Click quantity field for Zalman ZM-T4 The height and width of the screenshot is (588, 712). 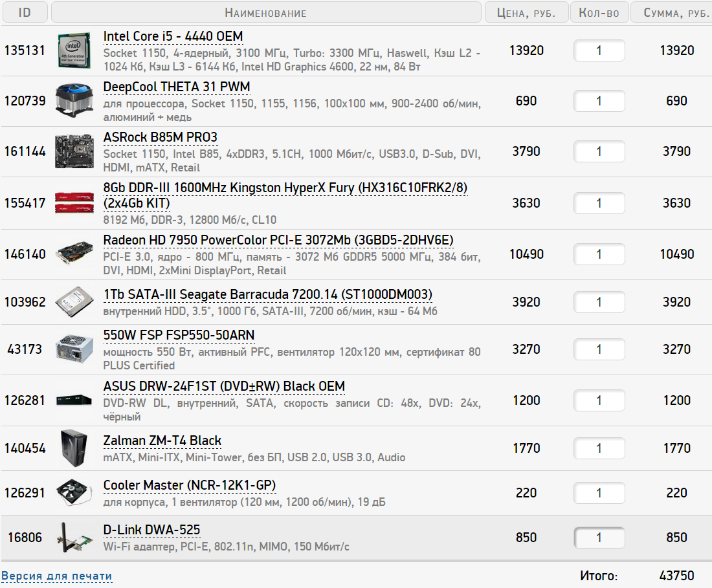[x=599, y=448]
